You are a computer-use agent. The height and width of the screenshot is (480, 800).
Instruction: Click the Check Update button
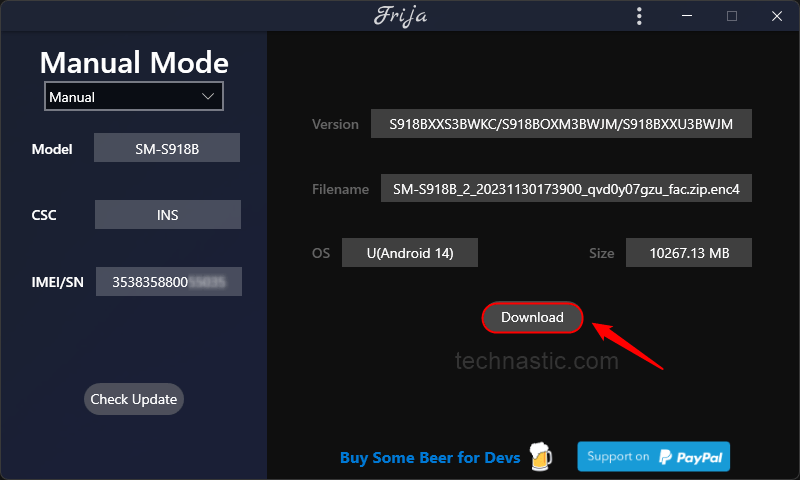click(134, 399)
